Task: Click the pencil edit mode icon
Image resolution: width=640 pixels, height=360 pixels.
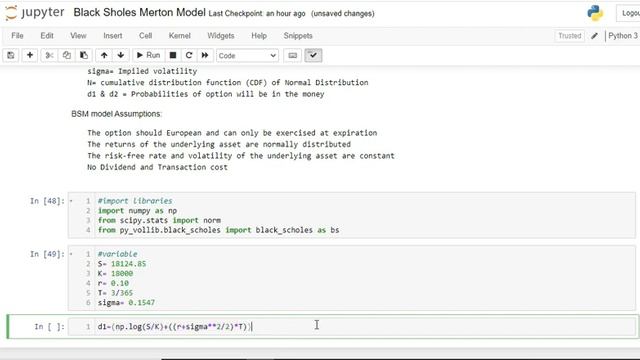Action: pyautogui.click(x=594, y=36)
